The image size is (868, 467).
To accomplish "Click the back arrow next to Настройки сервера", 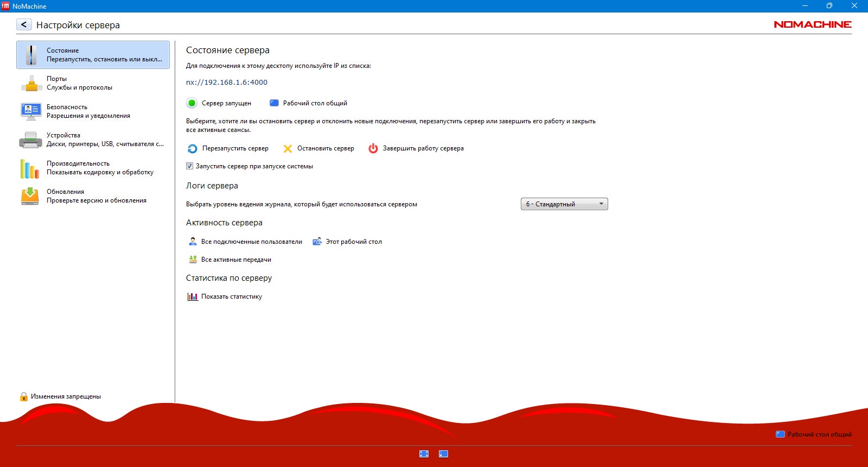I will tap(24, 24).
